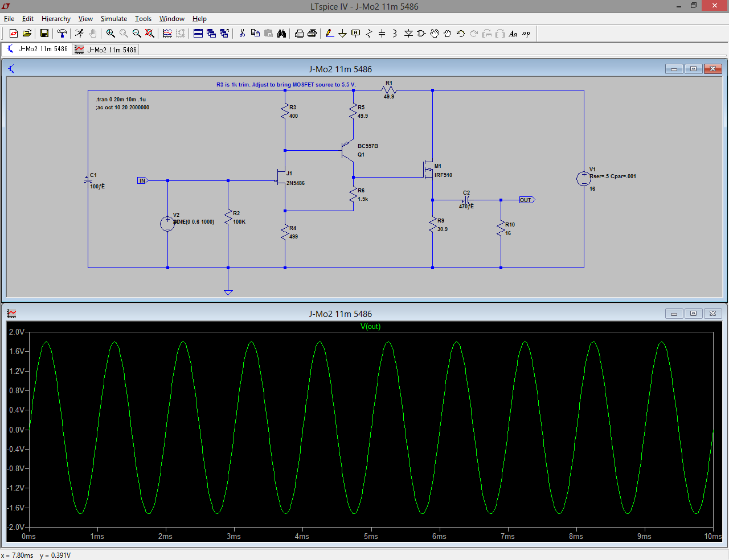Viewport: 729px width, 560px height.
Task: Click the 100K value of R2
Action: (x=239, y=222)
